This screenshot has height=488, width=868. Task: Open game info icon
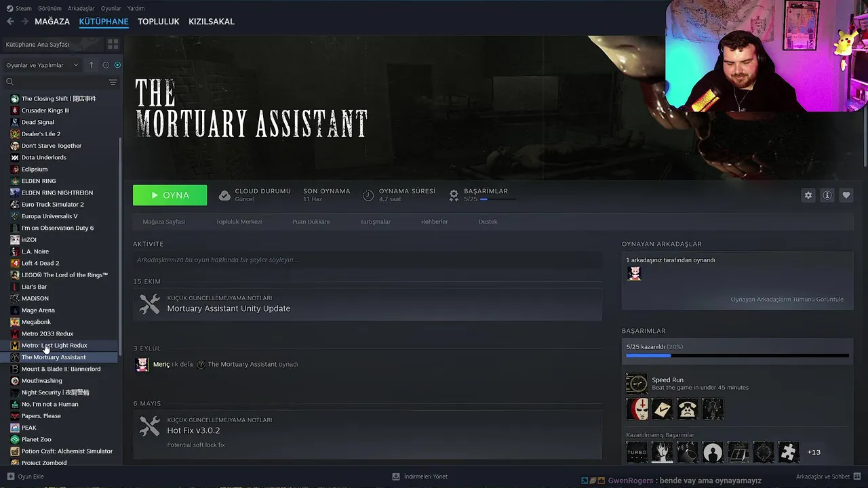point(827,195)
